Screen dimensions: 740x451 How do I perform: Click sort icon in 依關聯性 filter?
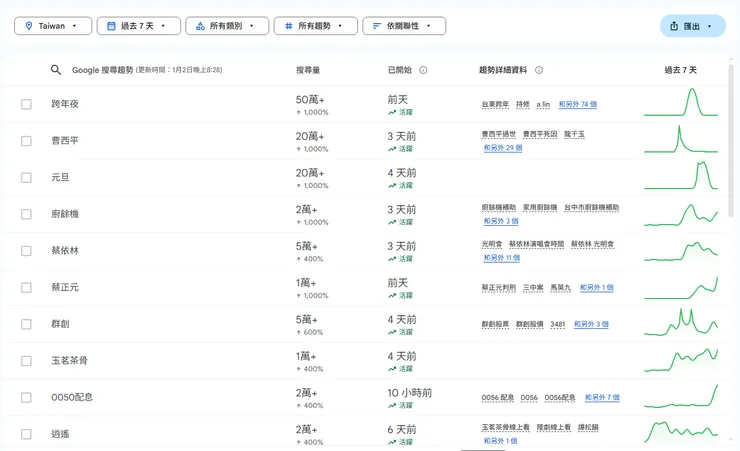click(377, 26)
